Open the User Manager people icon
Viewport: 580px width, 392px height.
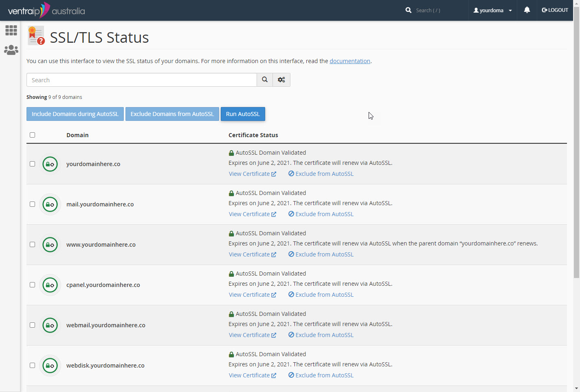[x=11, y=50]
